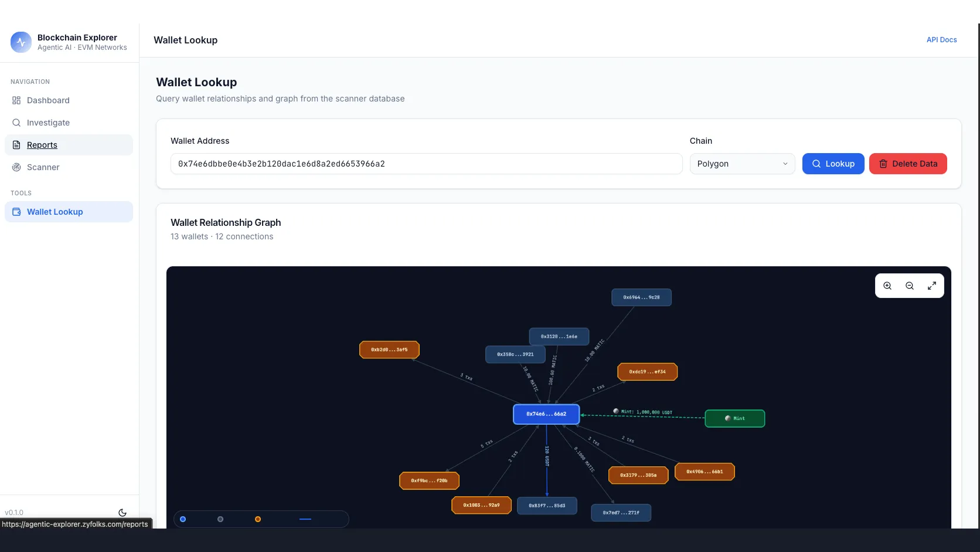Click the Lookup button

(x=833, y=164)
